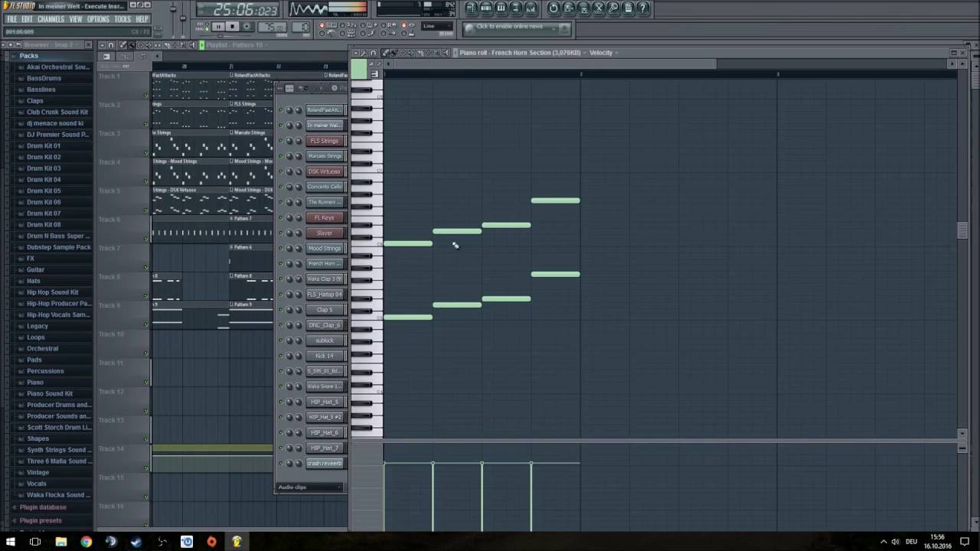Screen dimensions: 980x551
Task: Click the undo history toolbar icon
Action: coord(554,8)
